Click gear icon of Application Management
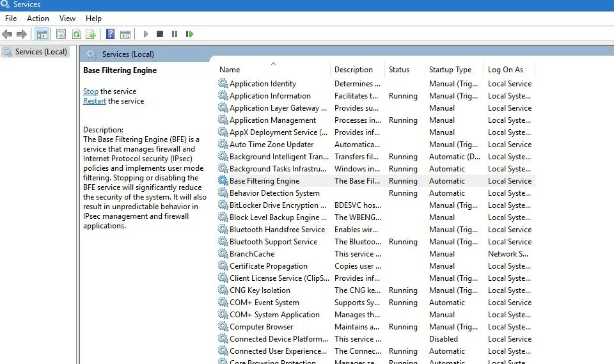The width and height of the screenshot is (614, 364). (x=223, y=120)
